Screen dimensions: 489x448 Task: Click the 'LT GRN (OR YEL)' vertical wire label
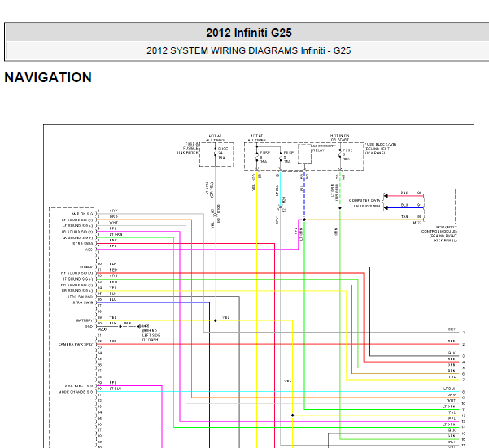(210, 189)
